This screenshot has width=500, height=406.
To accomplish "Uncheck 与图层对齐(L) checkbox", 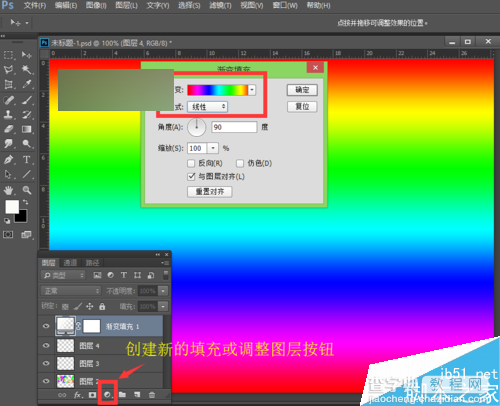I will [191, 176].
